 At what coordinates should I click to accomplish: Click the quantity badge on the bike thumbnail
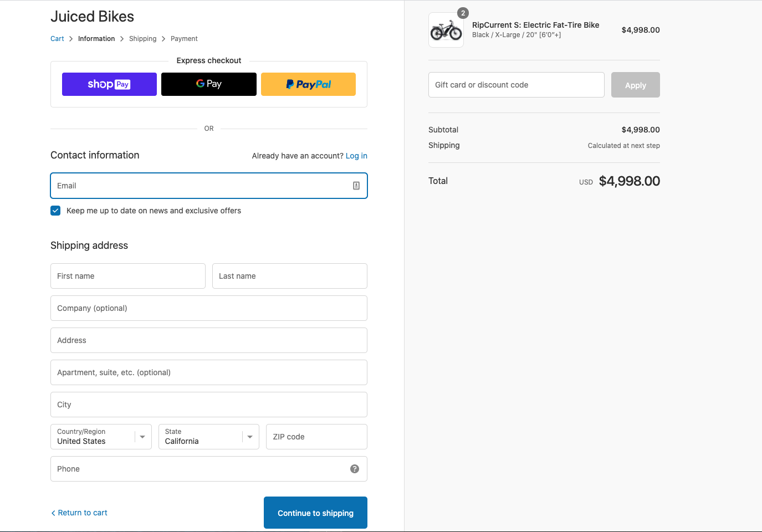(x=463, y=13)
